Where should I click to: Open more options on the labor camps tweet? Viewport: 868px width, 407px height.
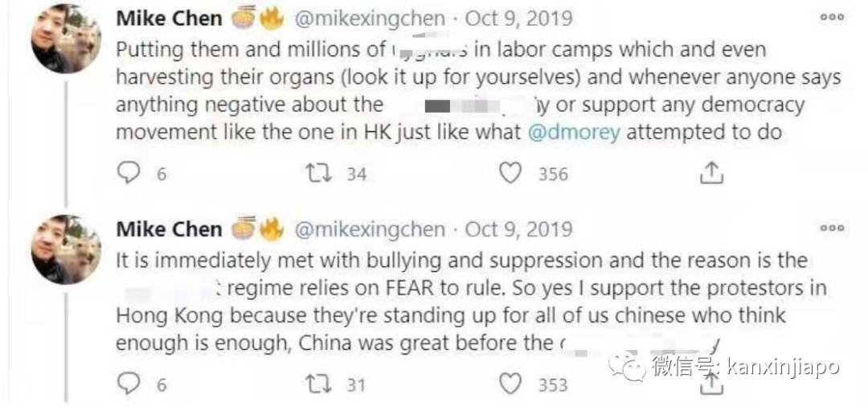point(832,17)
